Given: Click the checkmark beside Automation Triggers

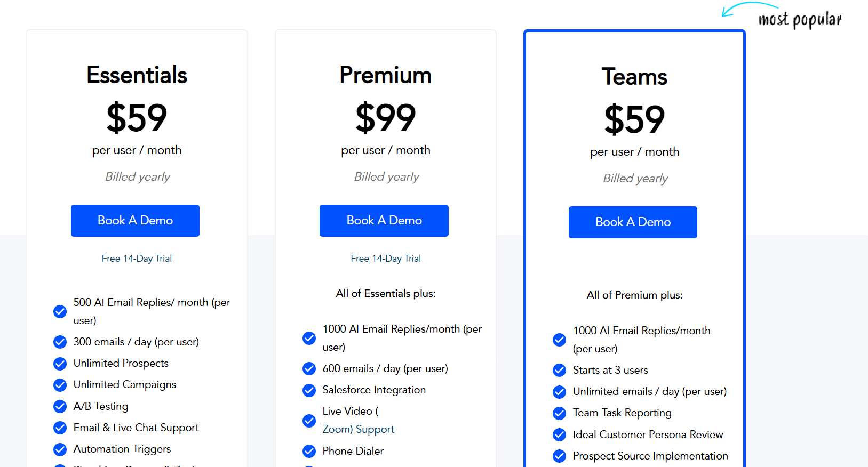Looking at the screenshot, I should pos(60,449).
